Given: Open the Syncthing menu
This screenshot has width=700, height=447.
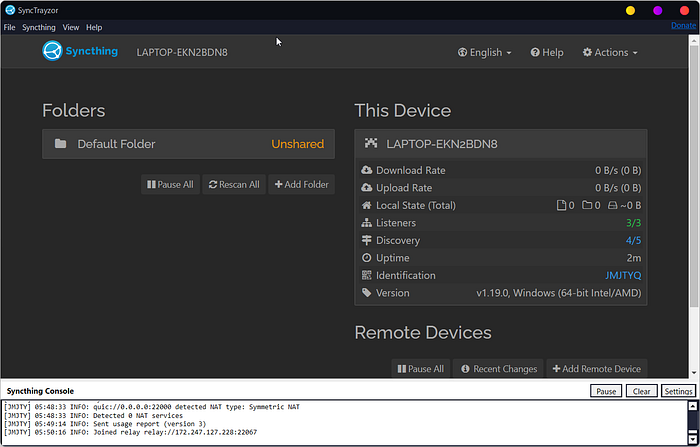Looking at the screenshot, I should pos(39,27).
